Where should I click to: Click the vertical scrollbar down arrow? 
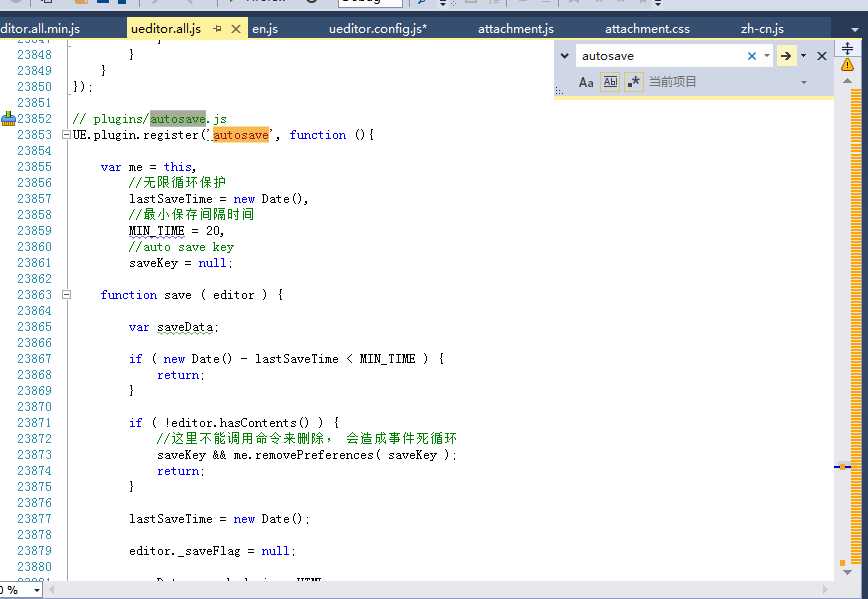(x=847, y=572)
